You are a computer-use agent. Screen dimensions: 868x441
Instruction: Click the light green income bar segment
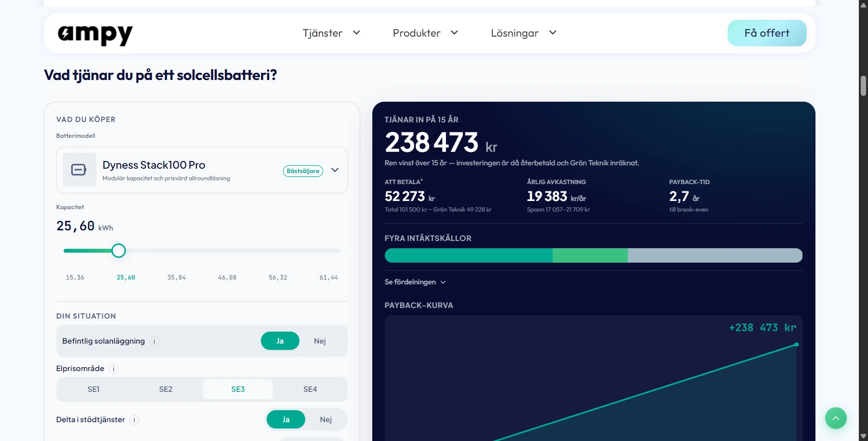[x=590, y=255]
